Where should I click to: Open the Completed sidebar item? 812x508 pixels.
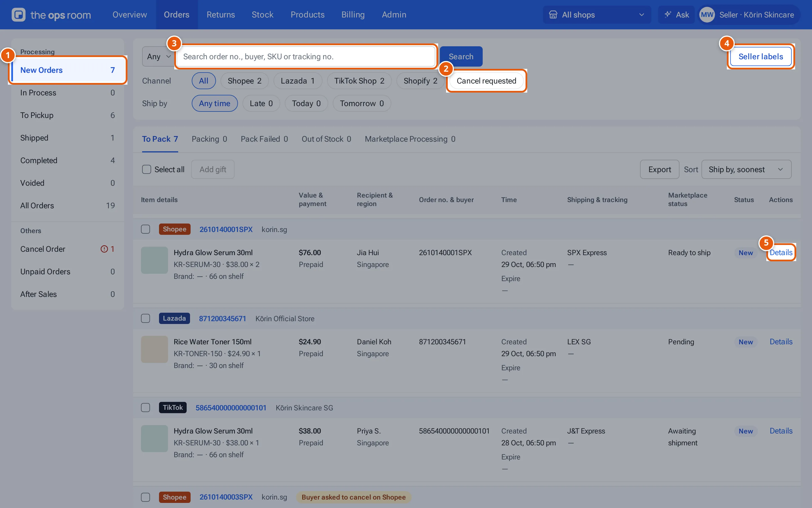click(67, 160)
